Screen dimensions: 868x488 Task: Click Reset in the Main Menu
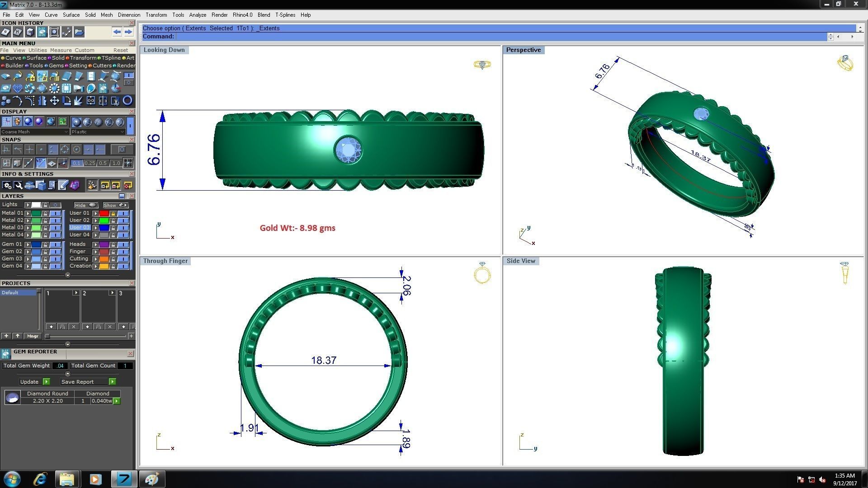click(x=121, y=50)
